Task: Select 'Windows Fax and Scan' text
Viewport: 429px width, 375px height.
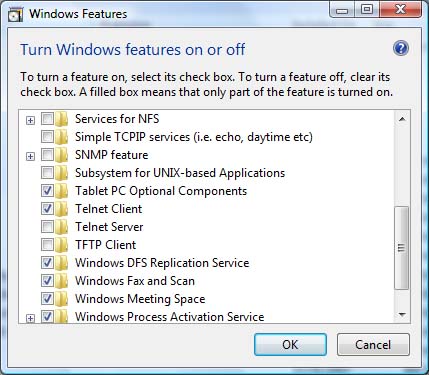Action: coord(135,281)
